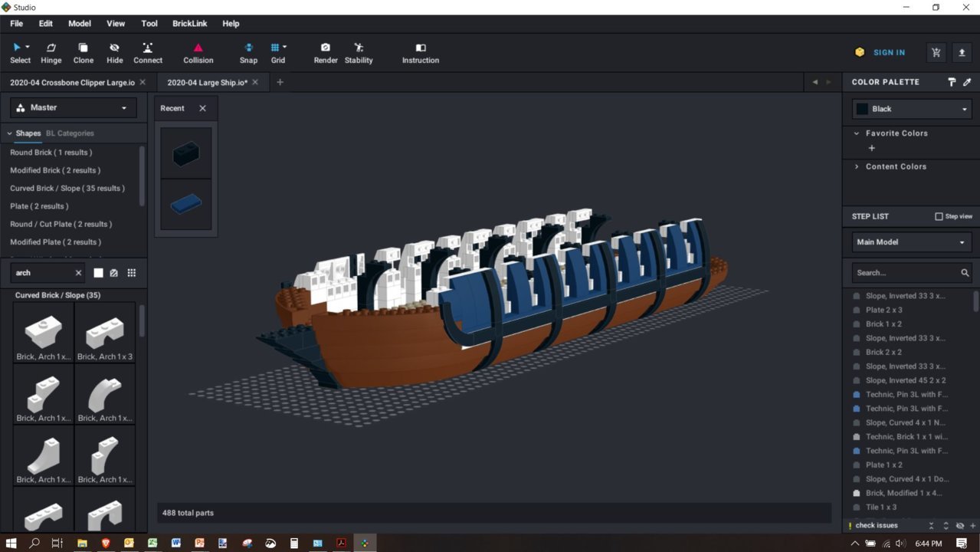Close the Recent panel
980x552 pixels.
[x=202, y=108]
